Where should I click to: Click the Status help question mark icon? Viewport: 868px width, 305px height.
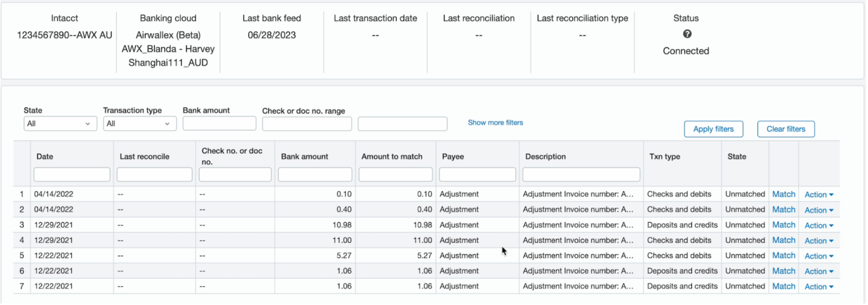(687, 34)
